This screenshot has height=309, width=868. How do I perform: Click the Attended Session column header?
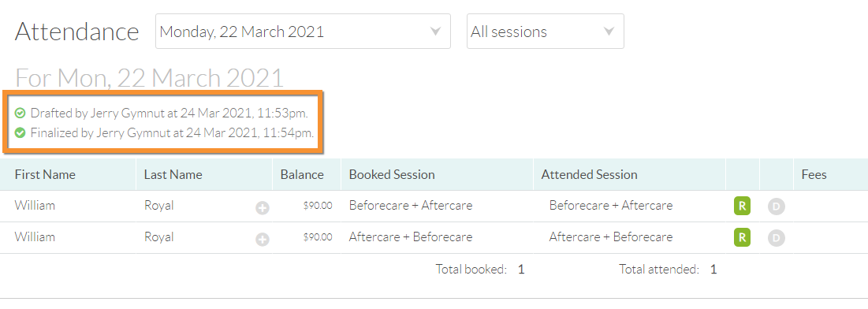click(x=589, y=174)
